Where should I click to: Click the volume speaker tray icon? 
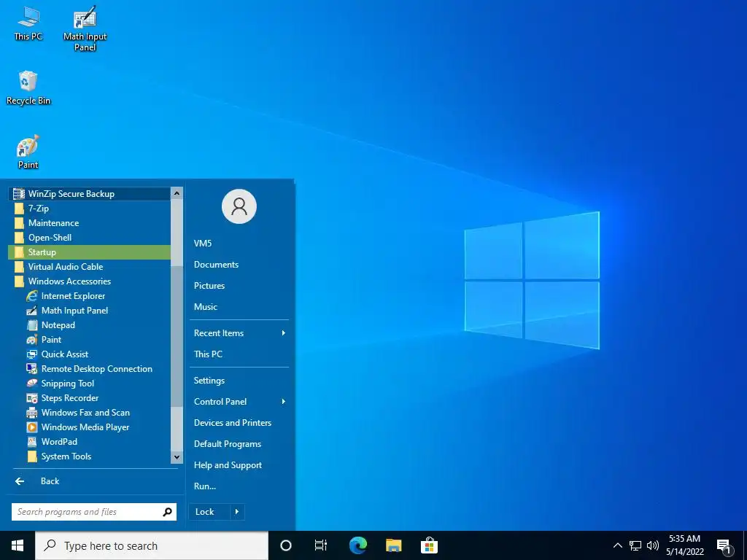[652, 545]
